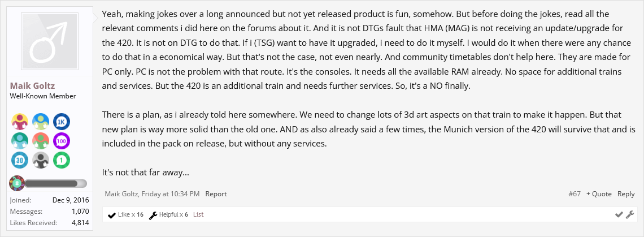Report this post
The height and width of the screenshot is (237, 644).
[216, 194]
